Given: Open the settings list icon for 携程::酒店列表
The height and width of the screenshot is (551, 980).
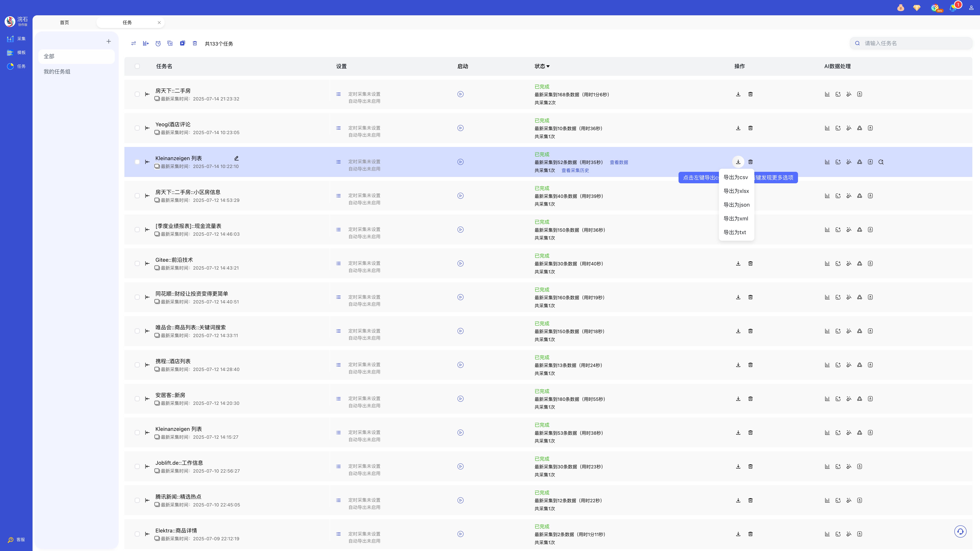Looking at the screenshot, I should (x=338, y=365).
